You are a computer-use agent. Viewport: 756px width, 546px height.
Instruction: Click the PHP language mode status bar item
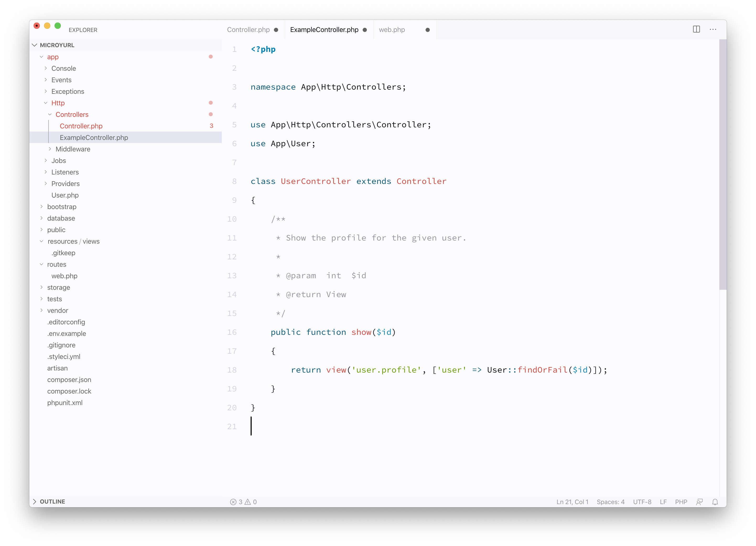point(681,501)
